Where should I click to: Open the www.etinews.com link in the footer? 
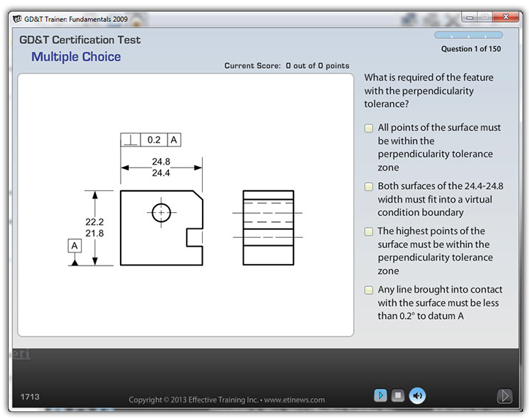click(294, 400)
